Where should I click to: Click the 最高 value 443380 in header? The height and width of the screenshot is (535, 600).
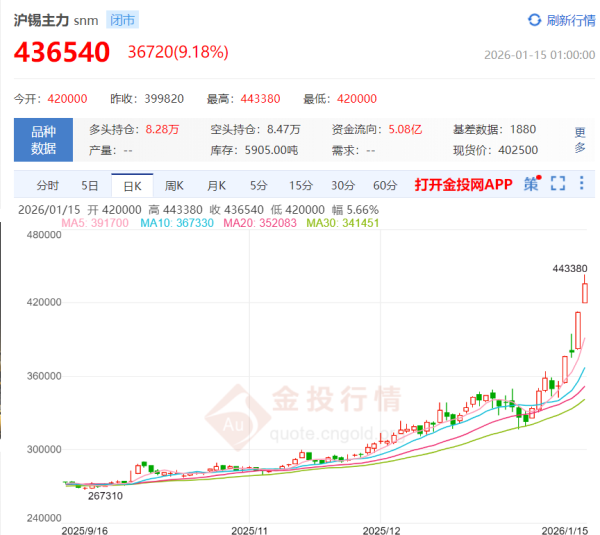click(260, 99)
